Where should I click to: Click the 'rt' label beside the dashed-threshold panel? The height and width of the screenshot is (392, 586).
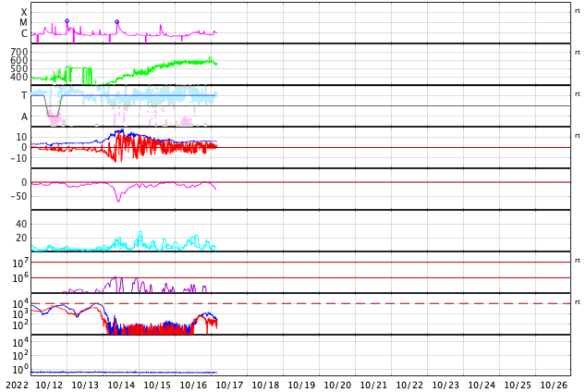(577, 302)
